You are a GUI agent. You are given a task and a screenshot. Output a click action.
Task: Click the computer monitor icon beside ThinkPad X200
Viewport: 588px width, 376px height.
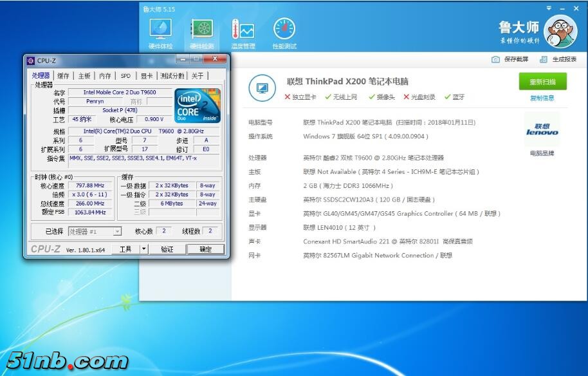[262, 88]
